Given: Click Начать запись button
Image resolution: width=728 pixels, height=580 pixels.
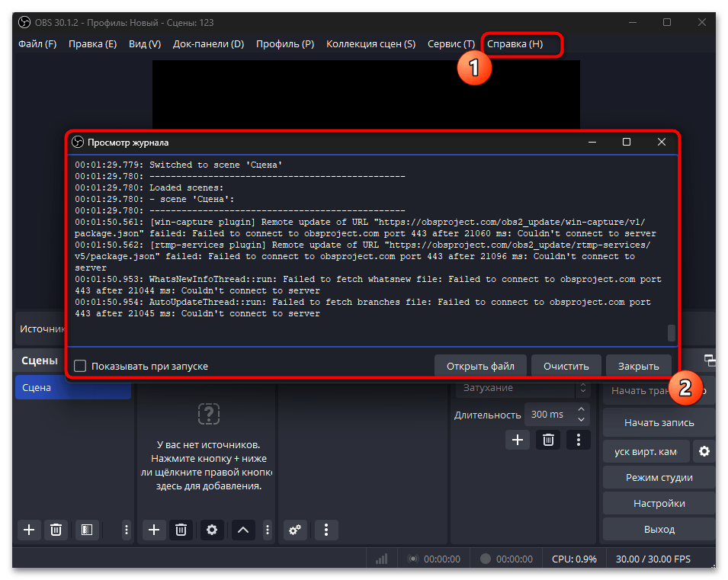Looking at the screenshot, I should [659, 423].
